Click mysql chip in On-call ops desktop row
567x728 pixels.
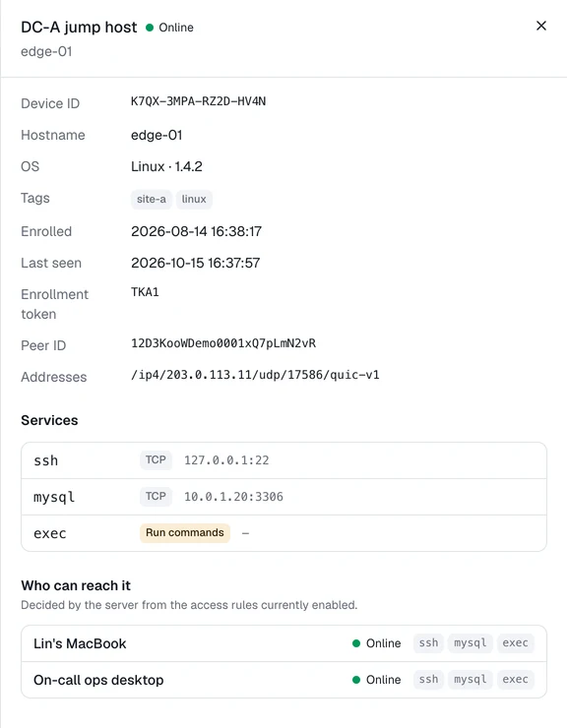[x=471, y=679]
